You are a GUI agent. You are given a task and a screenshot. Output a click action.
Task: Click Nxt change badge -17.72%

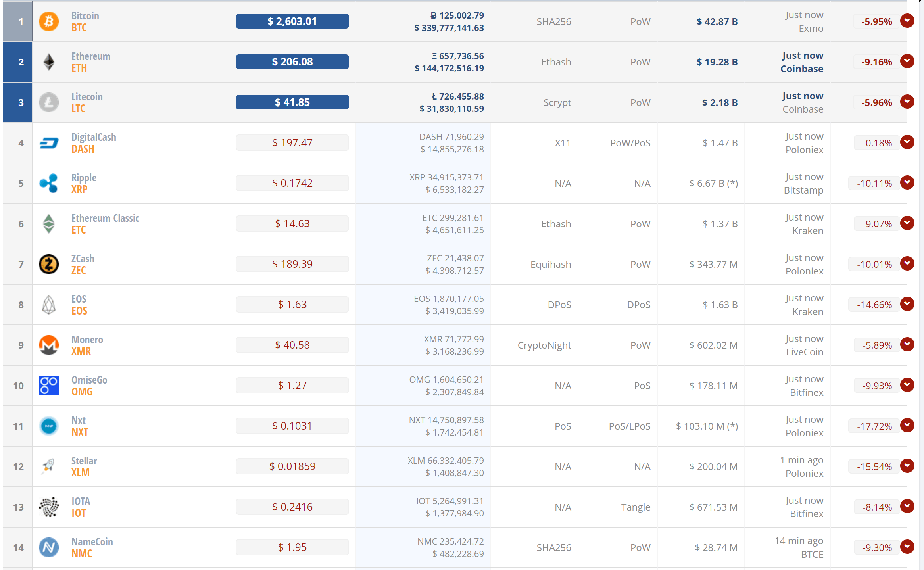pos(874,426)
